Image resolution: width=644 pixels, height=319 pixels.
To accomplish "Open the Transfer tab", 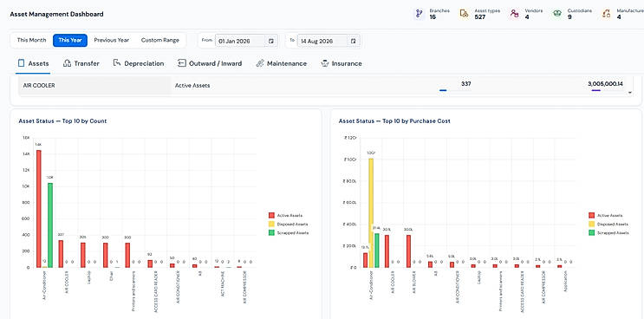I will [x=81, y=63].
